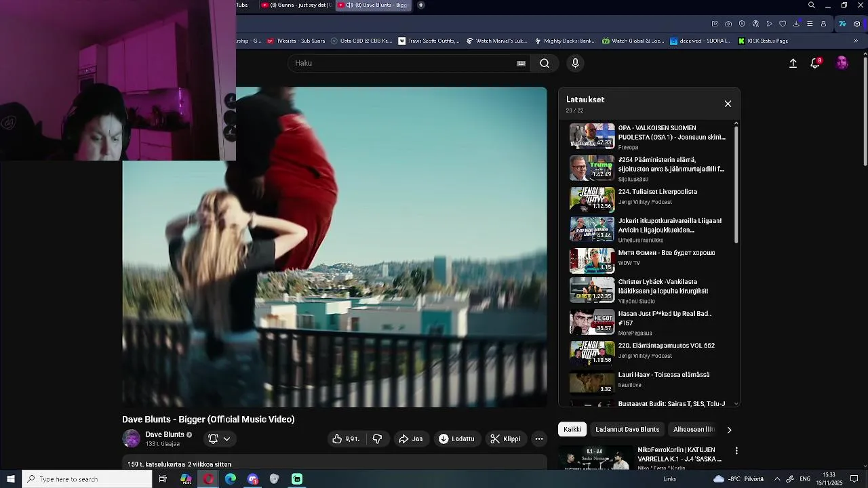
Task: Share the video with Jaa button
Action: (x=410, y=439)
